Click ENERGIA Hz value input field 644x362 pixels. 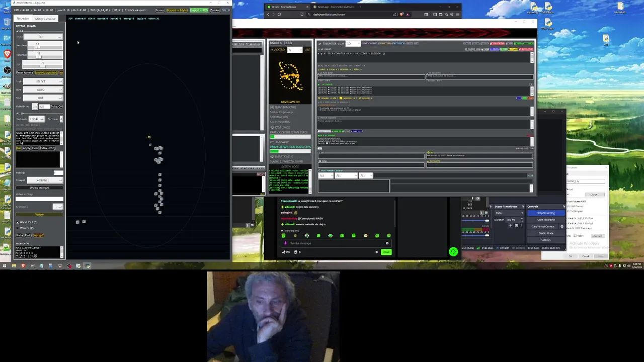point(45,107)
